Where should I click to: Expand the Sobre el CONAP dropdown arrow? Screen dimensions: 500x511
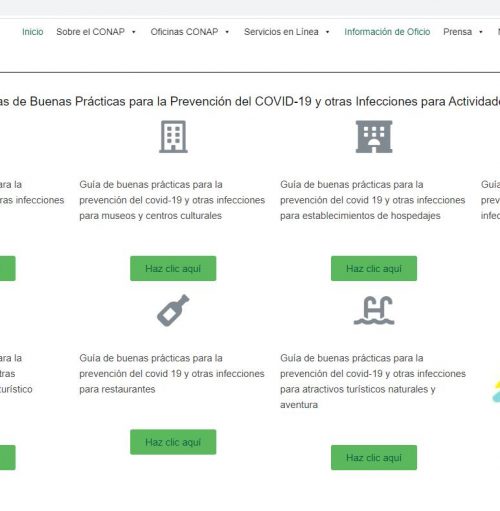[134, 32]
